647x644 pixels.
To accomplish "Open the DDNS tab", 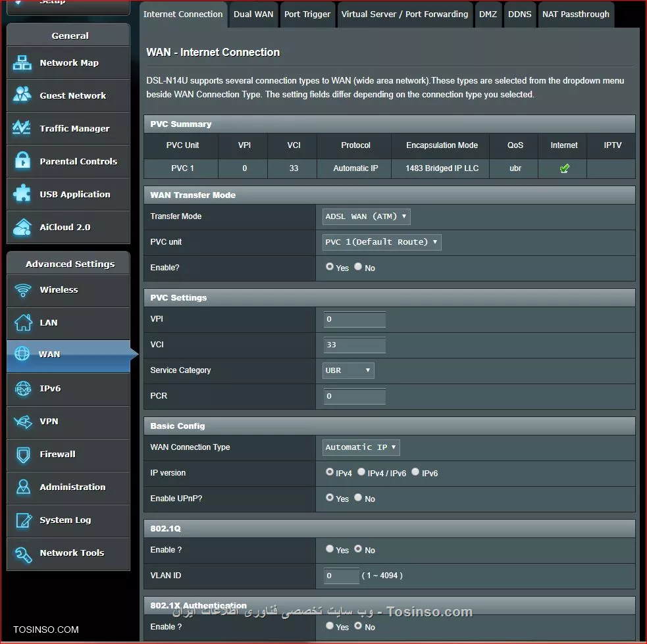I will click(x=519, y=14).
